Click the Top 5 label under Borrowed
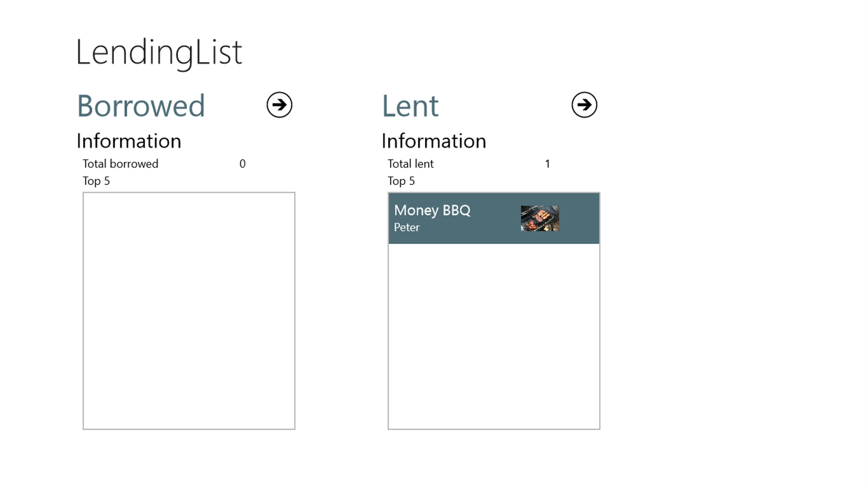 [96, 181]
